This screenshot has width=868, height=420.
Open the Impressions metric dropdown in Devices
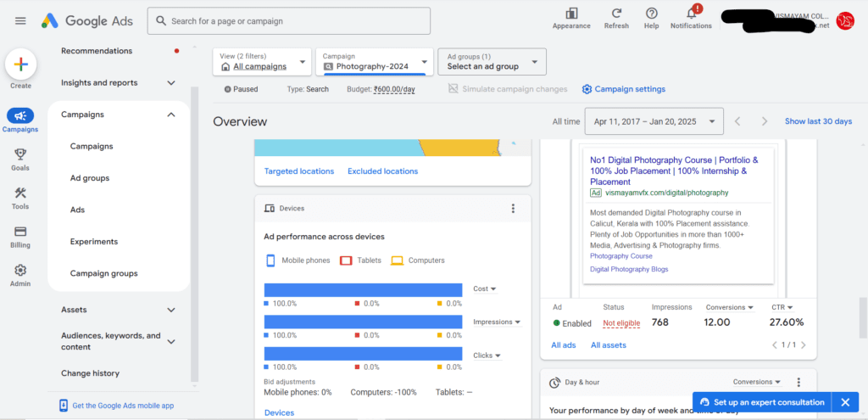(x=497, y=322)
